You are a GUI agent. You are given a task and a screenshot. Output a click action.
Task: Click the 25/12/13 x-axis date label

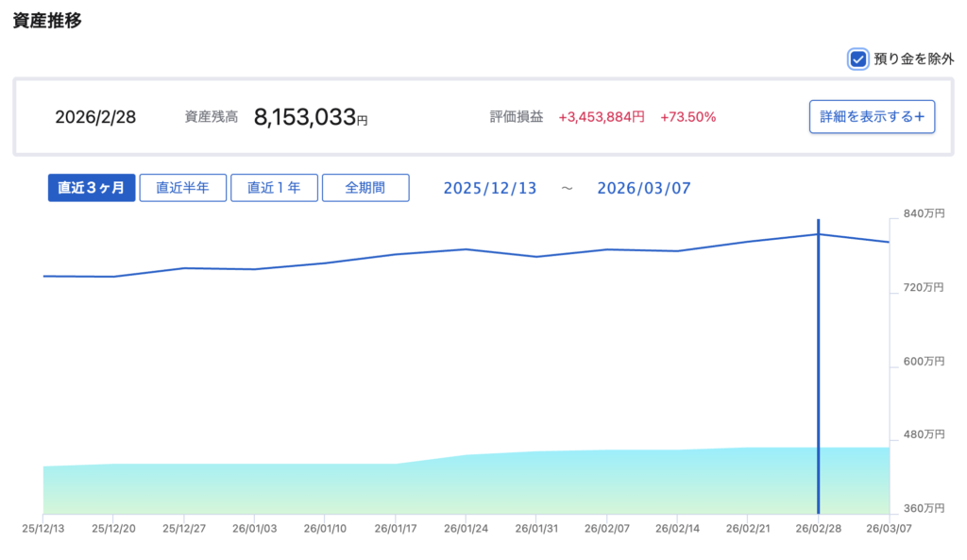[43, 529]
